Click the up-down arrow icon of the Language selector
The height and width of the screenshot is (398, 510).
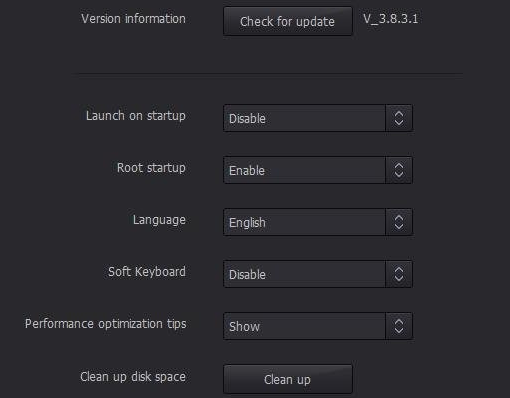coord(399,222)
